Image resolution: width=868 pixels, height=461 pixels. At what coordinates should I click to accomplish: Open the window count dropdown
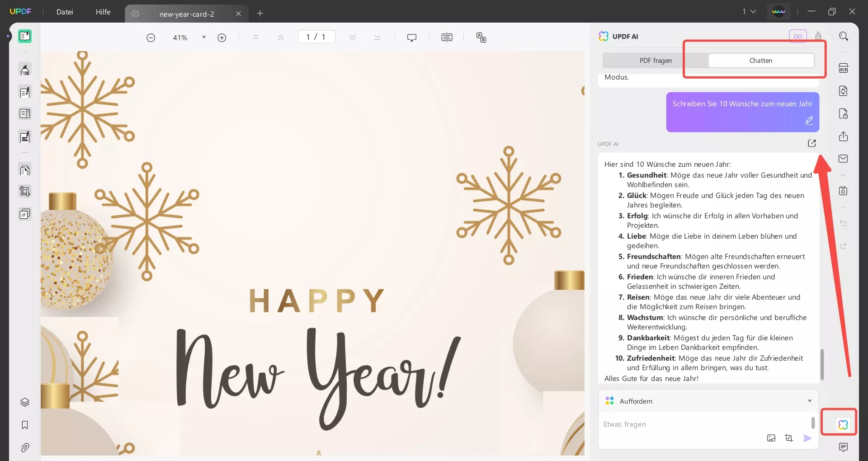749,11
